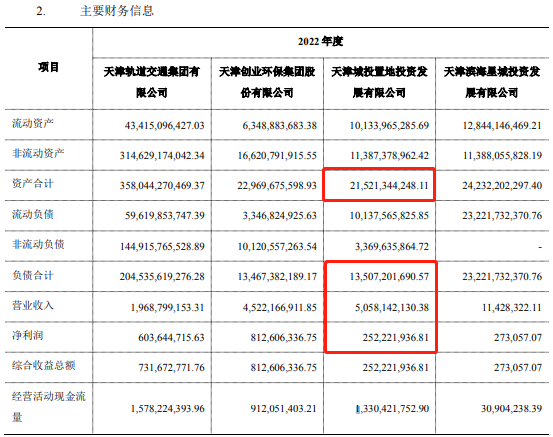Select column header 天津轨道交通集团有限公司

pos(152,82)
